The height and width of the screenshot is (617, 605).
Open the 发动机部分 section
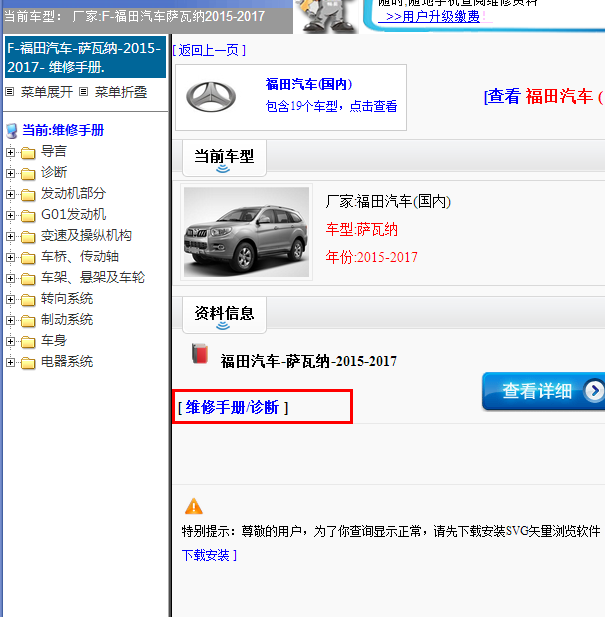pos(74,193)
